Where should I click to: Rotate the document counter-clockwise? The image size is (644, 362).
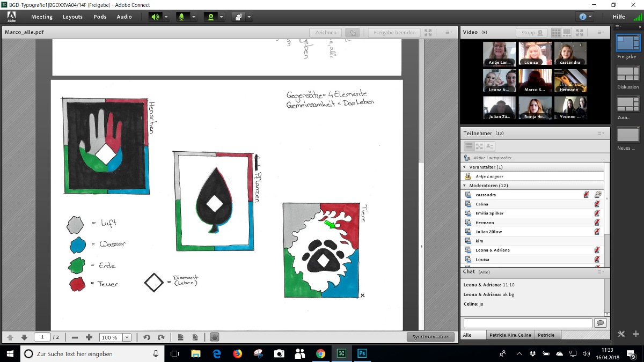[x=147, y=337]
